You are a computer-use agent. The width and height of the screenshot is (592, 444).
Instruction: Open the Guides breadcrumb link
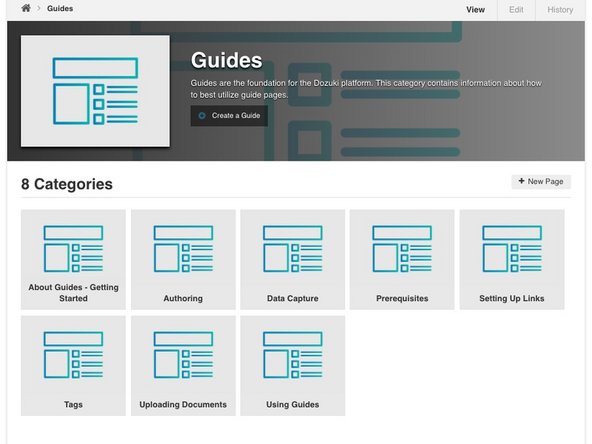pyautogui.click(x=60, y=8)
